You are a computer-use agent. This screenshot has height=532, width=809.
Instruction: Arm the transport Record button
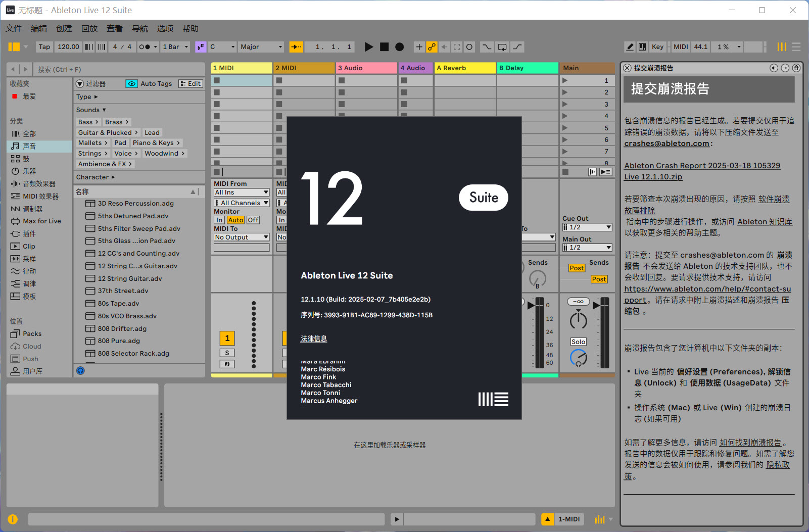point(400,47)
